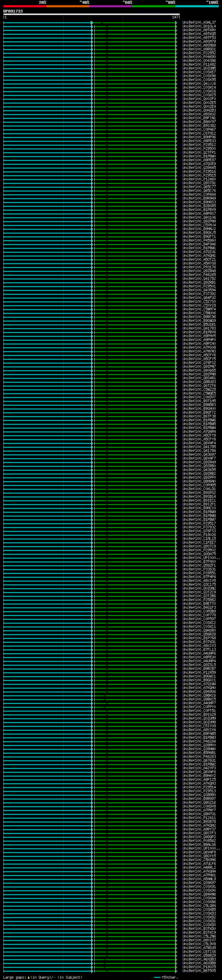Select hit label UniRef100_P37832
The width and height of the screenshot is (222, 980).
coord(199,527)
